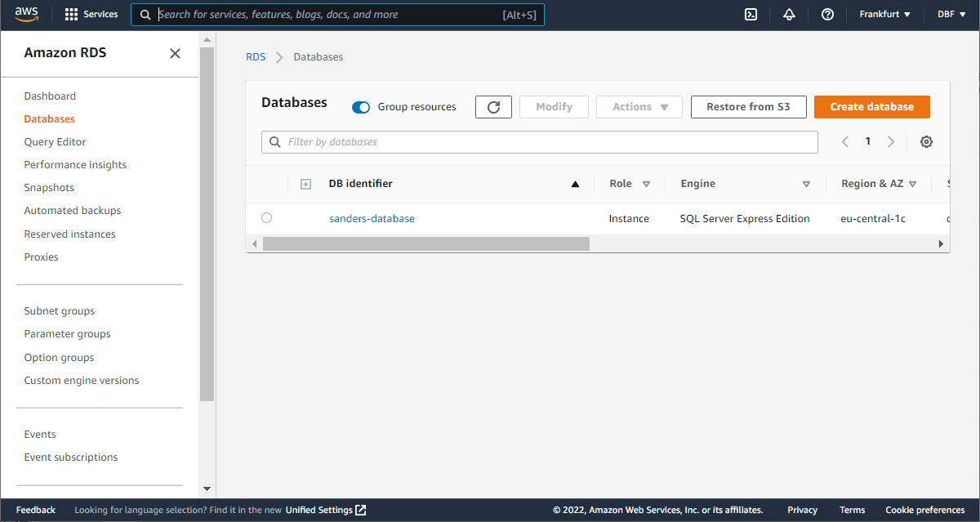Open Option groups page

click(59, 357)
